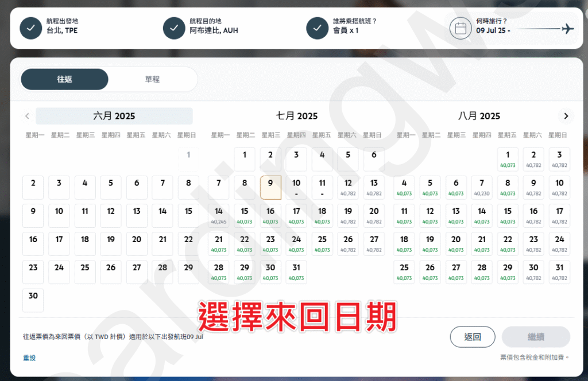The width and height of the screenshot is (588, 381).
Task: Pick July 28 date cell
Action: point(219,272)
